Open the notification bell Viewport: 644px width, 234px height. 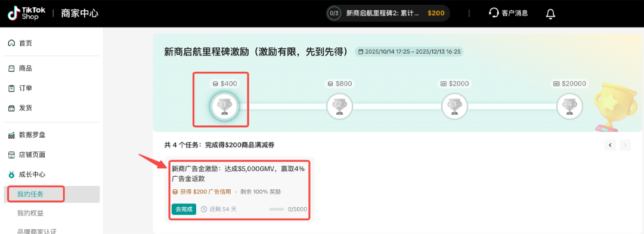click(x=550, y=14)
